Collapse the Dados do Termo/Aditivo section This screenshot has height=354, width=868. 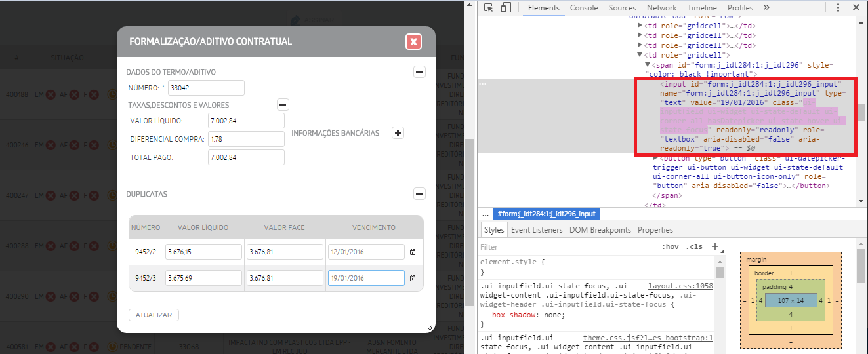tap(419, 72)
